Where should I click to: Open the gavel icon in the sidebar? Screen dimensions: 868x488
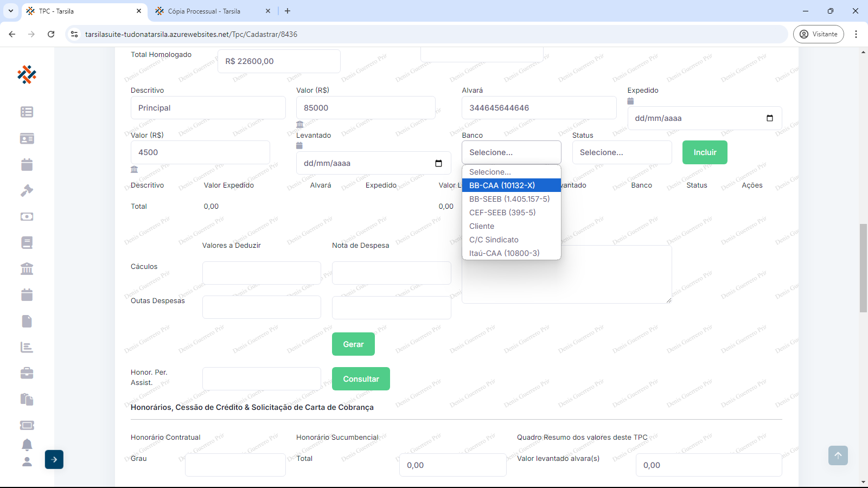[27, 190]
